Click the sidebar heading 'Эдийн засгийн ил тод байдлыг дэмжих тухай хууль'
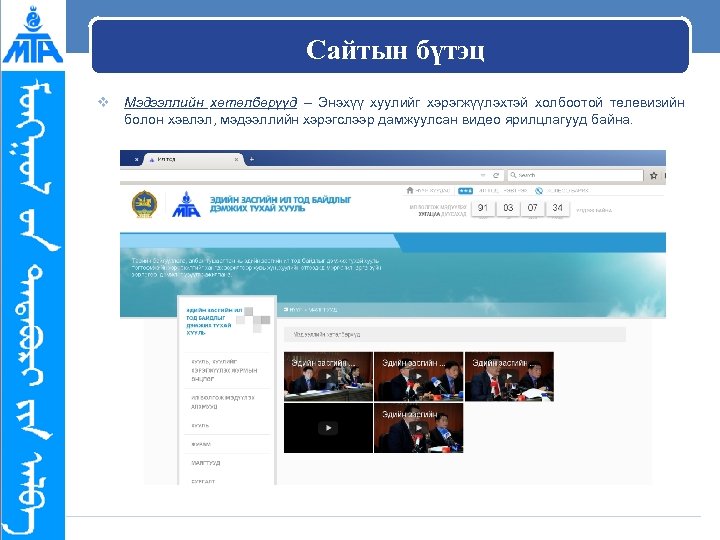Viewport: 720px width, 540px height. point(214,321)
